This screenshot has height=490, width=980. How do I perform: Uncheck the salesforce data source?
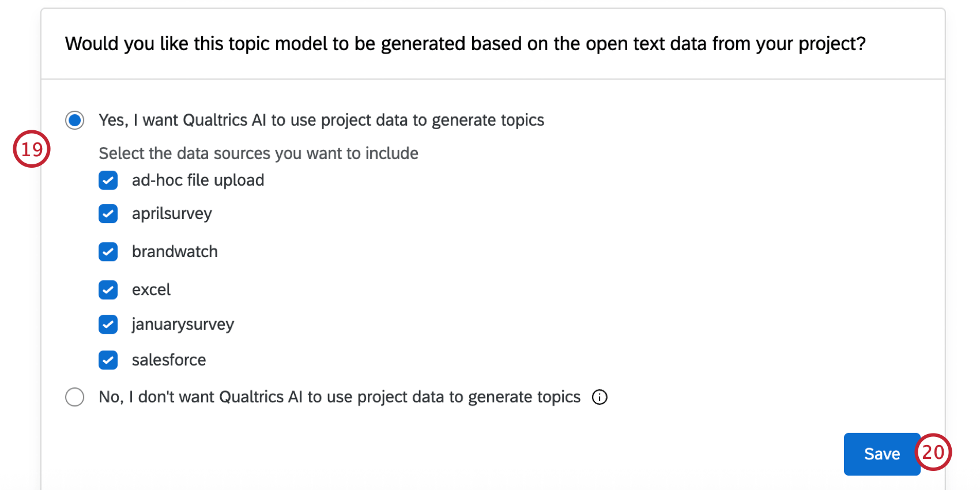tap(108, 360)
